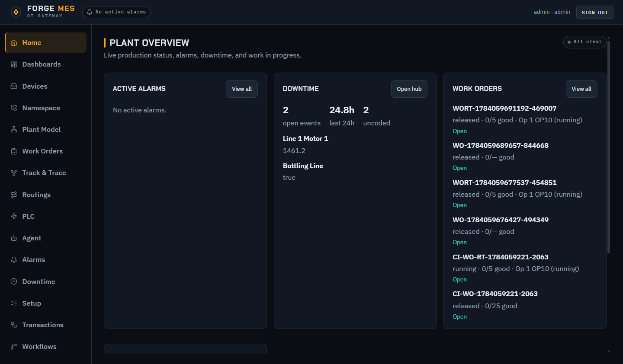Click the Transactions icon in sidebar
The height and width of the screenshot is (364, 623).
tap(14, 325)
